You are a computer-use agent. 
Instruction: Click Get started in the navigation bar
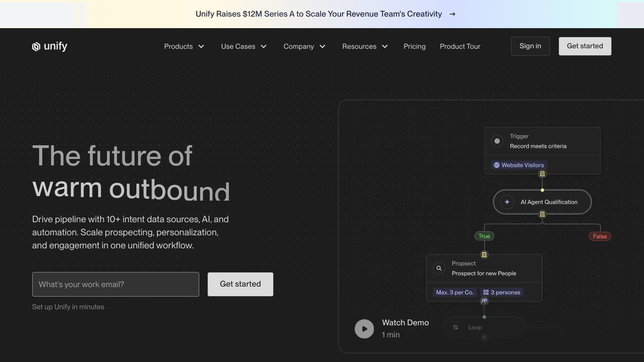(585, 46)
